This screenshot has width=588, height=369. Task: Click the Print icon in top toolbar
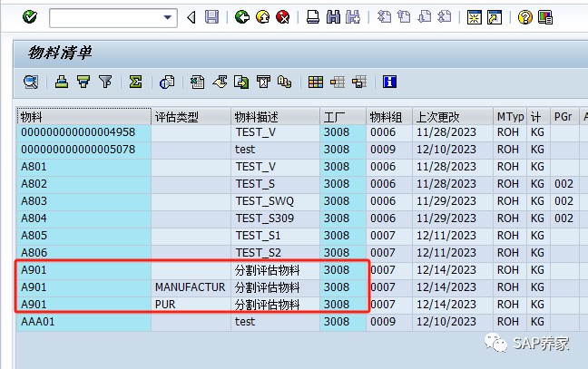(313, 17)
